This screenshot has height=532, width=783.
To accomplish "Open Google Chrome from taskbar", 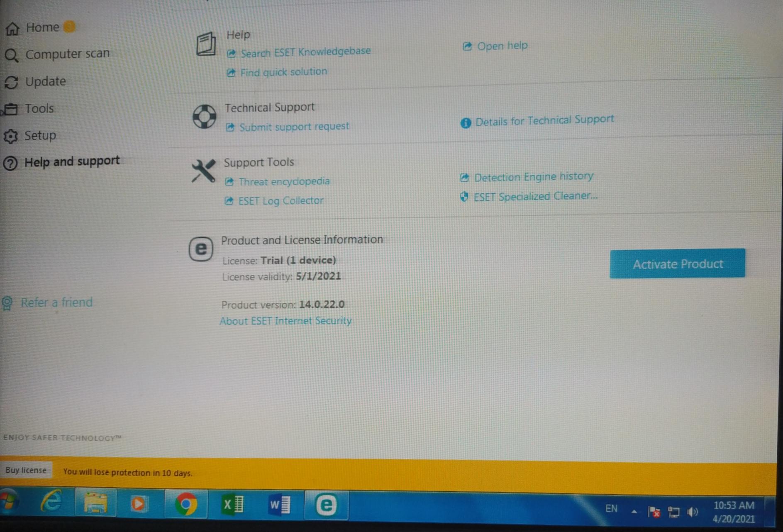I will (186, 505).
